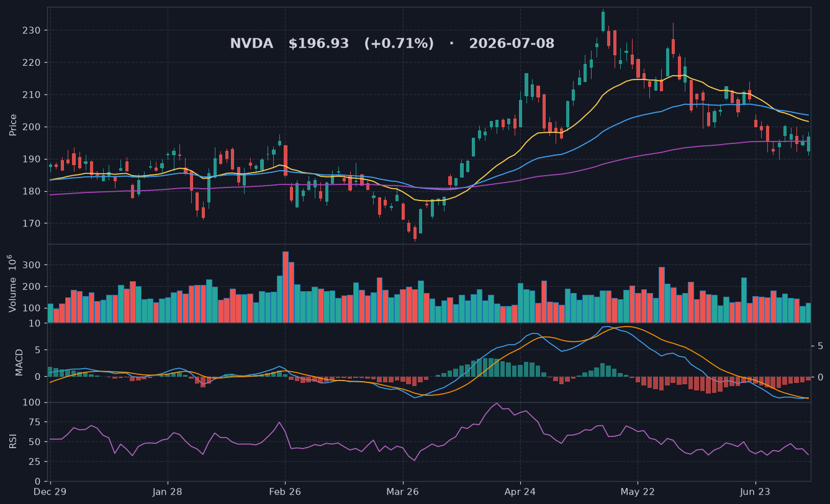Click the RSI axis label
830x504 pixels.
click(13, 441)
